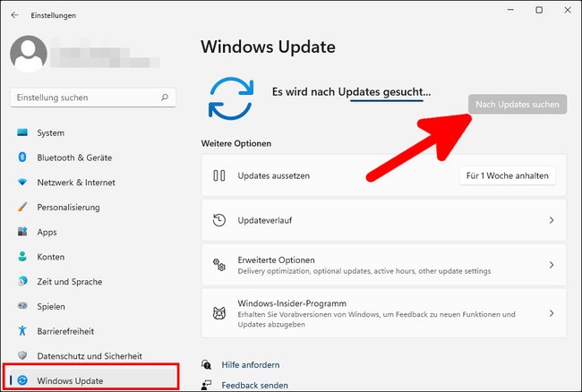Click the Es wird nach Updates gesucht status
The width and height of the screenshot is (582, 392).
coord(351,91)
